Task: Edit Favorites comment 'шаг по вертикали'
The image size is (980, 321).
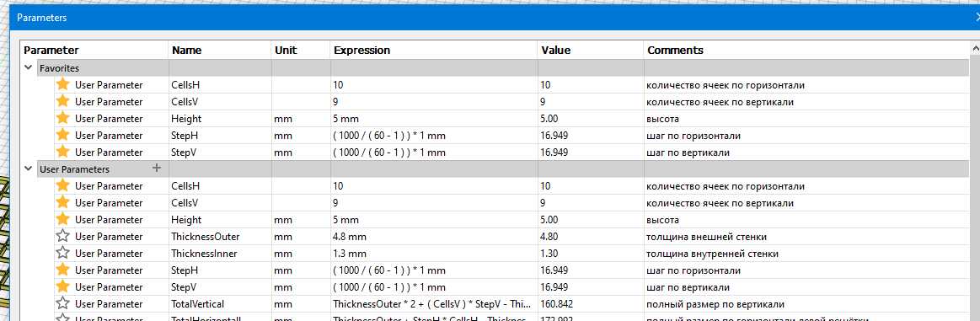Action: click(x=688, y=152)
